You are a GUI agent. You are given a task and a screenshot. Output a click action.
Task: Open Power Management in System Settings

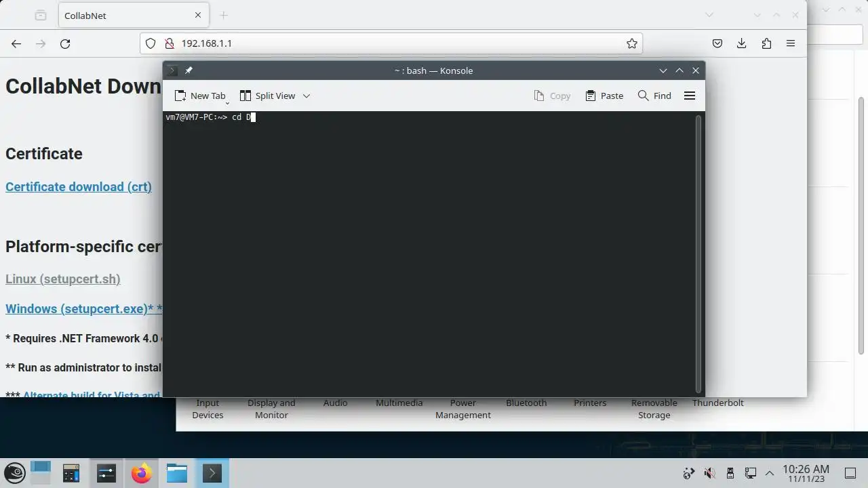[x=463, y=409]
